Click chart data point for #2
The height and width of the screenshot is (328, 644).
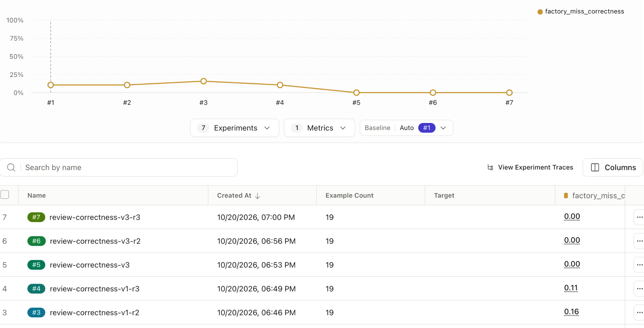tap(127, 85)
